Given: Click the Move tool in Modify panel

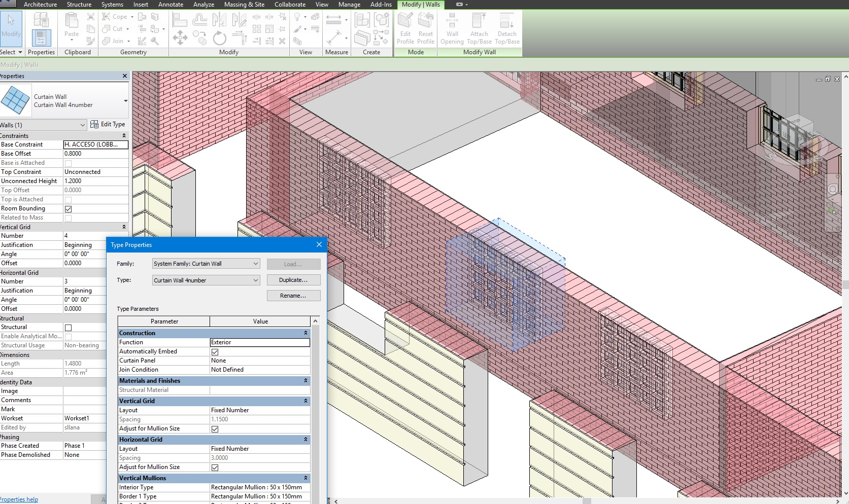Looking at the screenshot, I should [x=180, y=38].
